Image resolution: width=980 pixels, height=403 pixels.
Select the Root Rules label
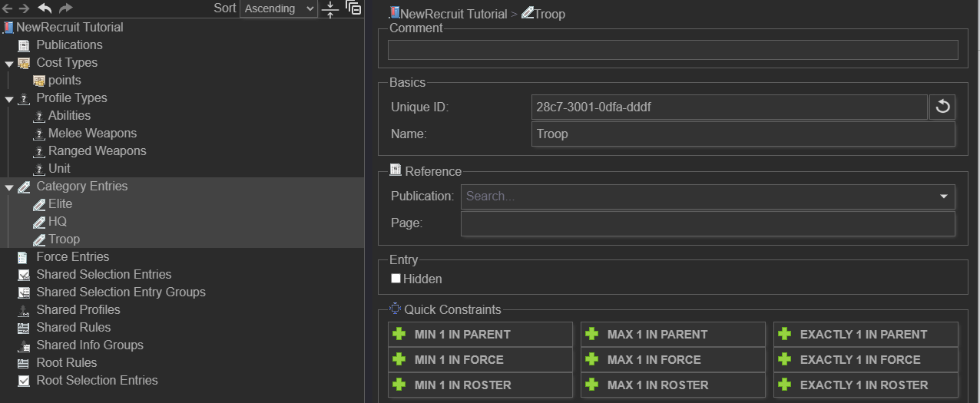pyautogui.click(x=67, y=362)
